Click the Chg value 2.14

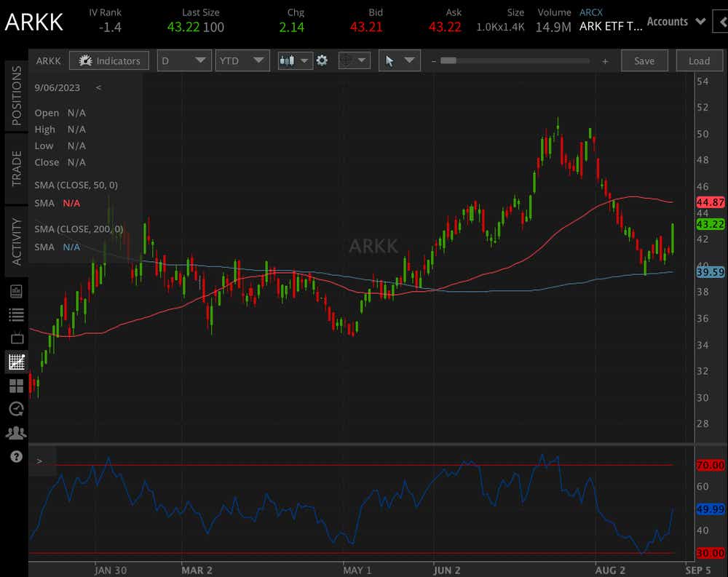(x=292, y=28)
